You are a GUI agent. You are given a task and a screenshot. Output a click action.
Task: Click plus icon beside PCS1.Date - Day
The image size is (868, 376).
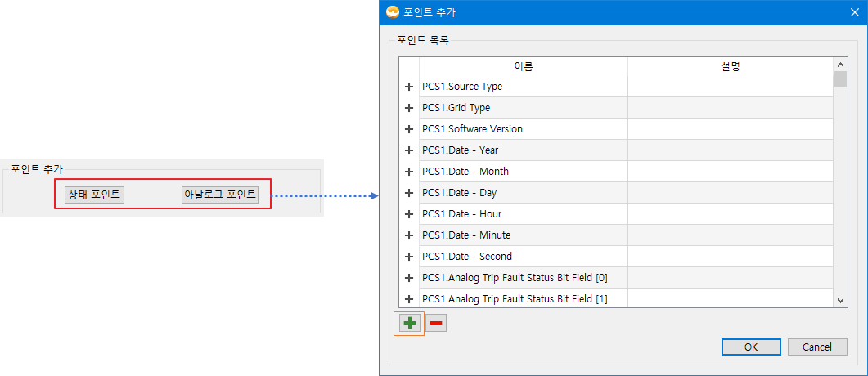409,193
